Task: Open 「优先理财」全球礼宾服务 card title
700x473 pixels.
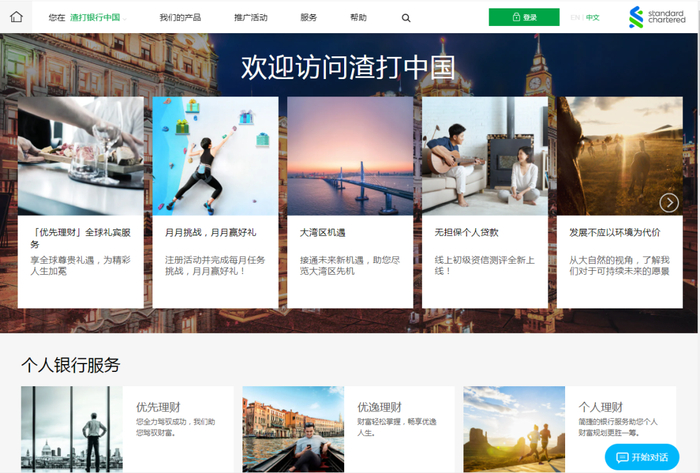Action: [x=80, y=238]
